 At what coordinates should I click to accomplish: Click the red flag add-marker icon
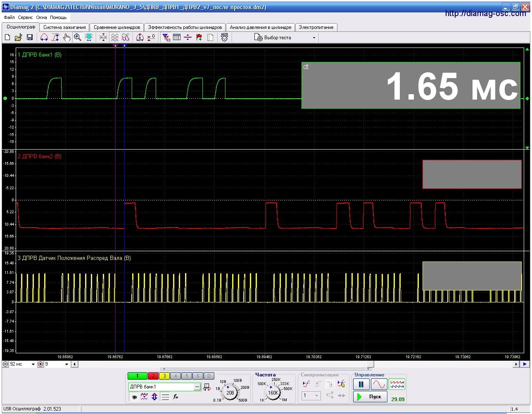199,38
